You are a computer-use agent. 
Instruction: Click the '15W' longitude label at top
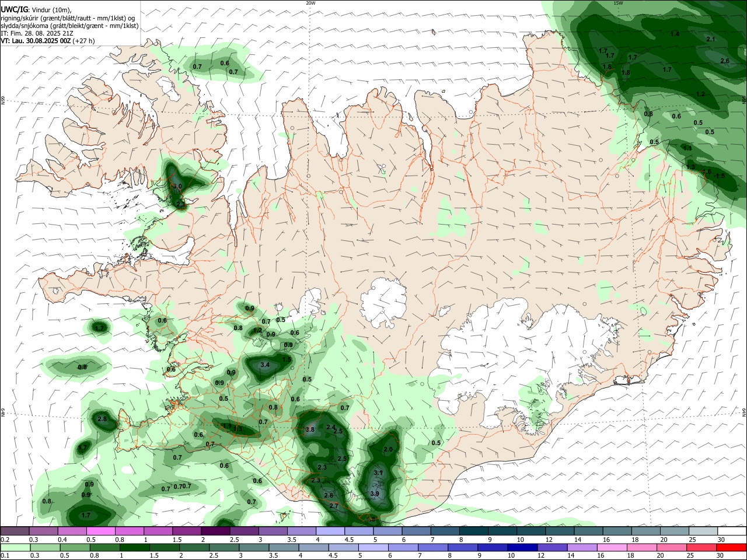click(x=618, y=3)
